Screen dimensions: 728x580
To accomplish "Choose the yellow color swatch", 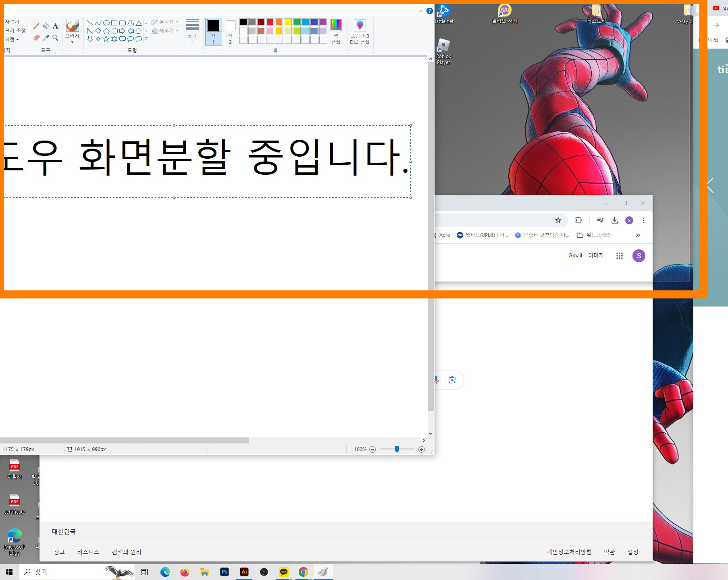I will (x=288, y=22).
